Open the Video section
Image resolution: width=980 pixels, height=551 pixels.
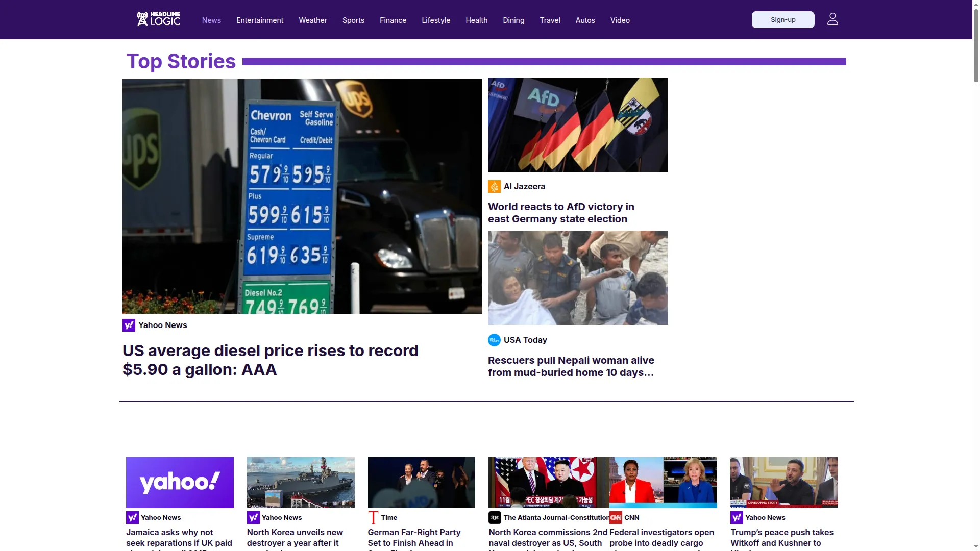click(620, 20)
